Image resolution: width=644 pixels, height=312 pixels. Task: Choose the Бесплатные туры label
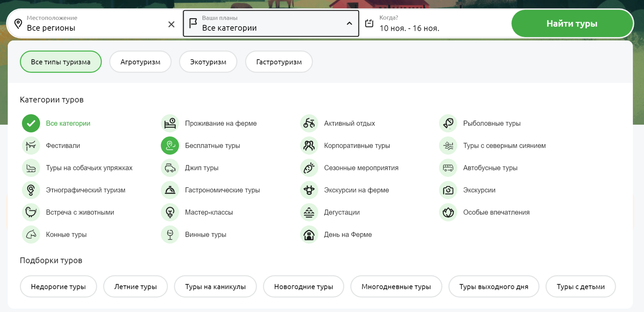click(x=212, y=145)
